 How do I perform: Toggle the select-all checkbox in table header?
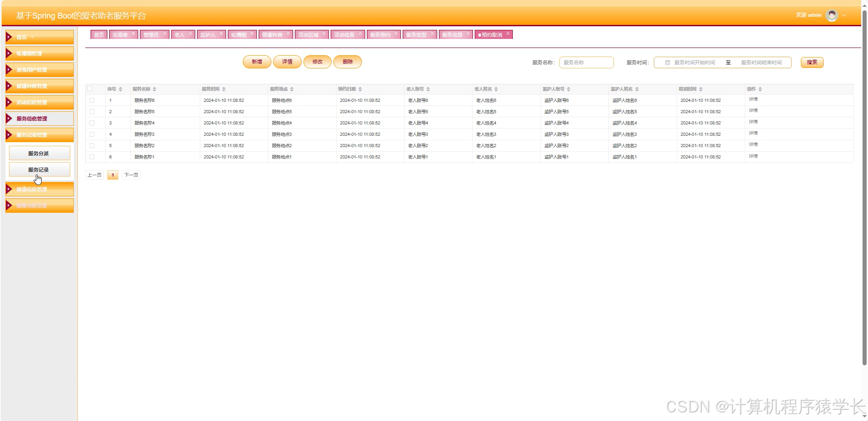[x=90, y=89]
